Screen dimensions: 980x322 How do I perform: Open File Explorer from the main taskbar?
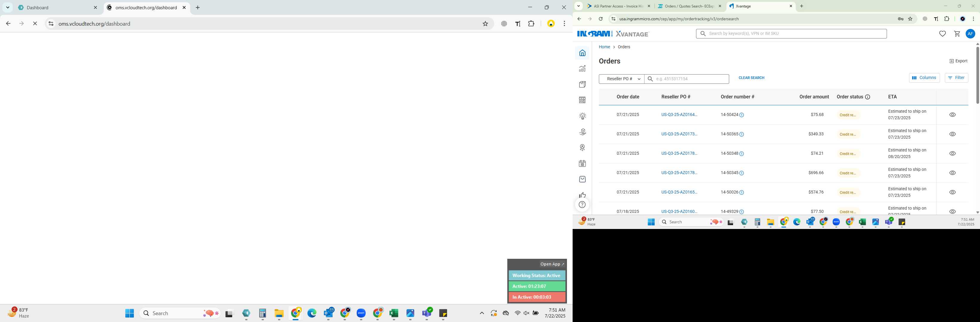tap(279, 313)
